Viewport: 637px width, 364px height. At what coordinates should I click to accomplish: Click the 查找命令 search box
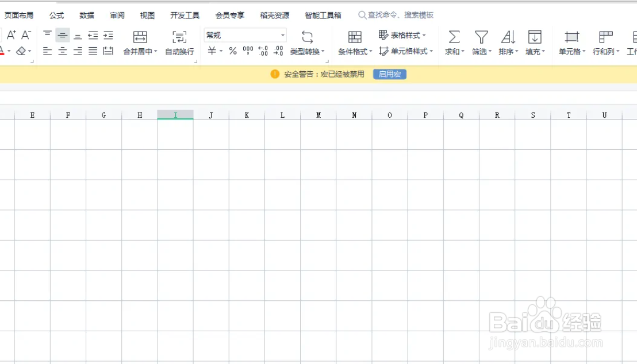(x=396, y=15)
